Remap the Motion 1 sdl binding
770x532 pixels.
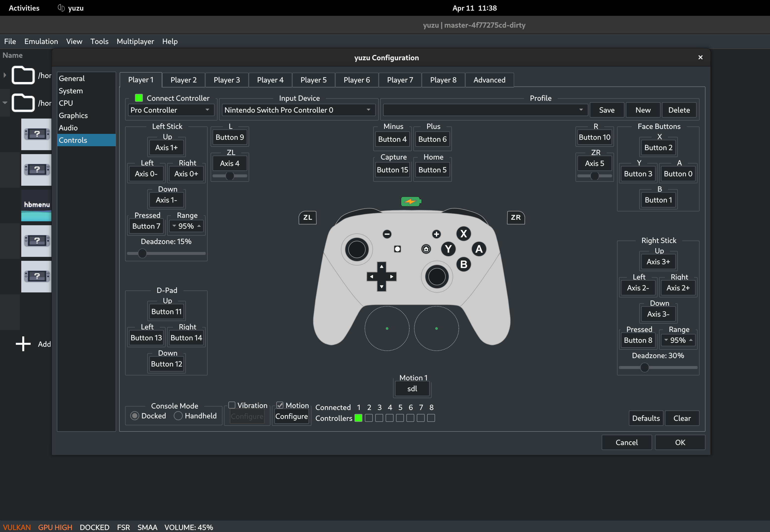(x=412, y=389)
